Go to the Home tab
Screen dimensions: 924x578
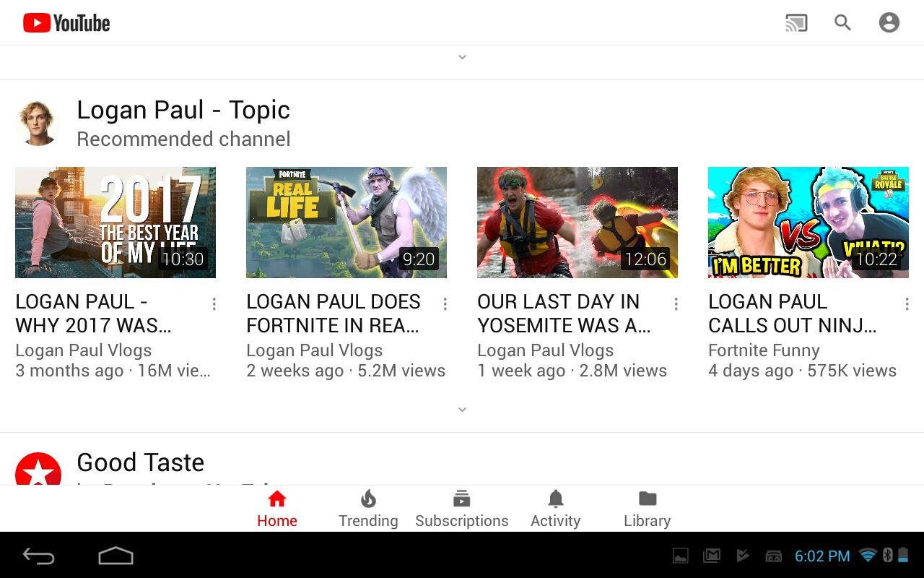pyautogui.click(x=277, y=509)
